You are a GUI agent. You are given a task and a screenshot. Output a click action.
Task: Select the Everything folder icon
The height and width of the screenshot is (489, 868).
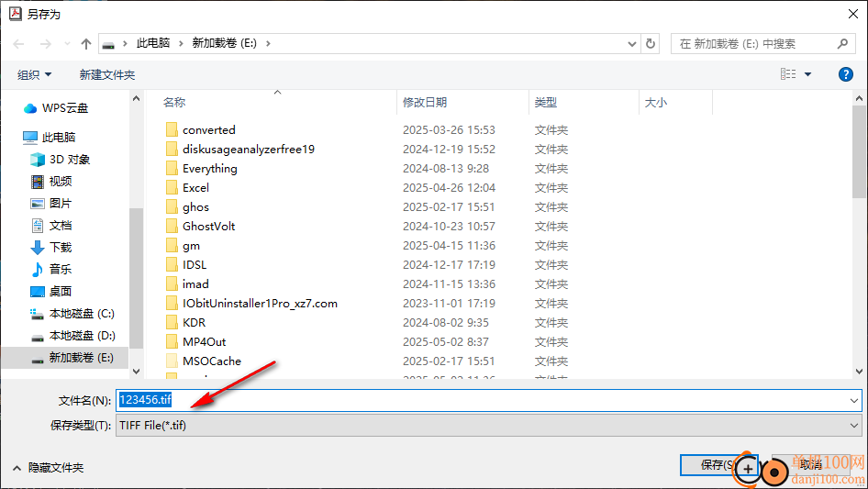[172, 169]
